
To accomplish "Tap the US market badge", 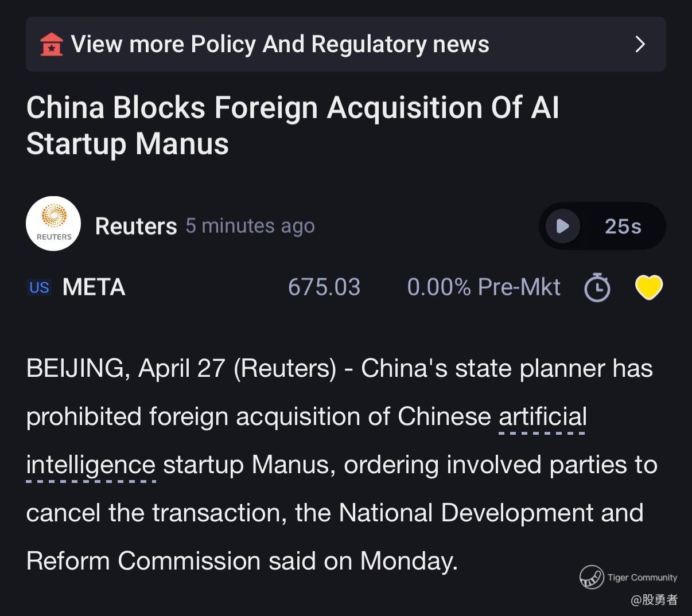I will tap(39, 287).
